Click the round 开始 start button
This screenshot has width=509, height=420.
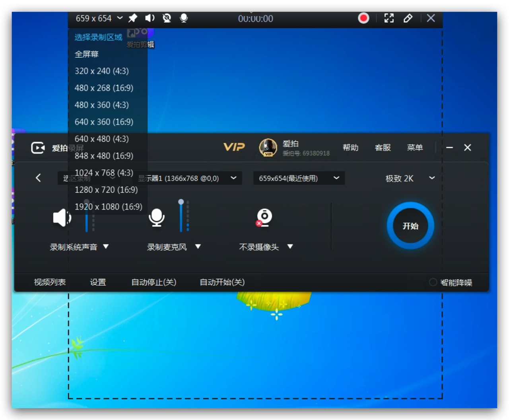tap(410, 226)
